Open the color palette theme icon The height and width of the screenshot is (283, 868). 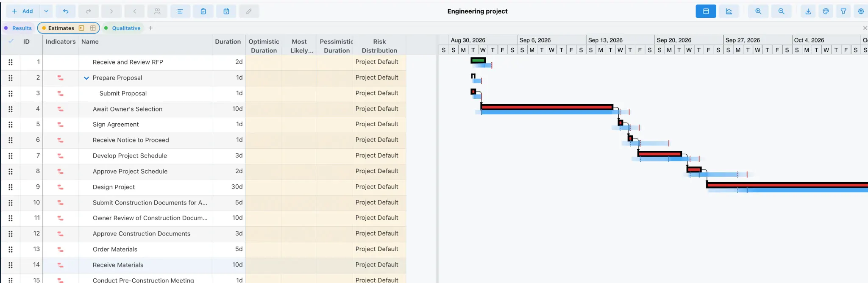826,11
